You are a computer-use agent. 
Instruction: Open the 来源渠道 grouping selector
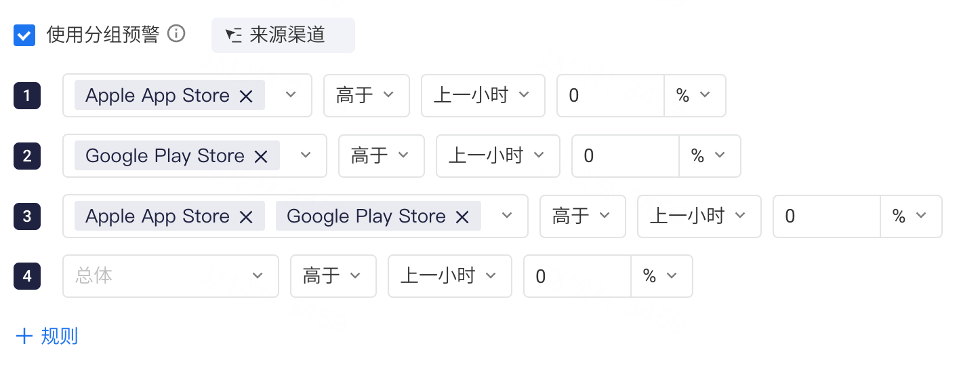point(283,35)
